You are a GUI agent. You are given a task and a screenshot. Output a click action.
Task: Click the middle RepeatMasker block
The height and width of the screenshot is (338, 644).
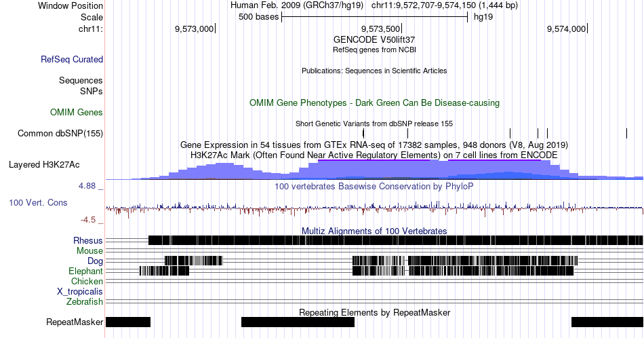pyautogui.click(x=298, y=322)
